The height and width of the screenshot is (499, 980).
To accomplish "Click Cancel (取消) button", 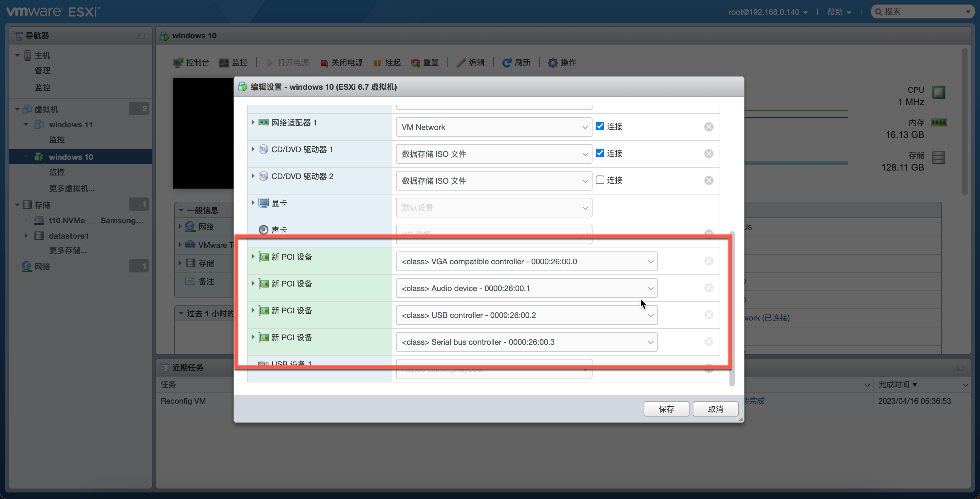I will pos(715,409).
